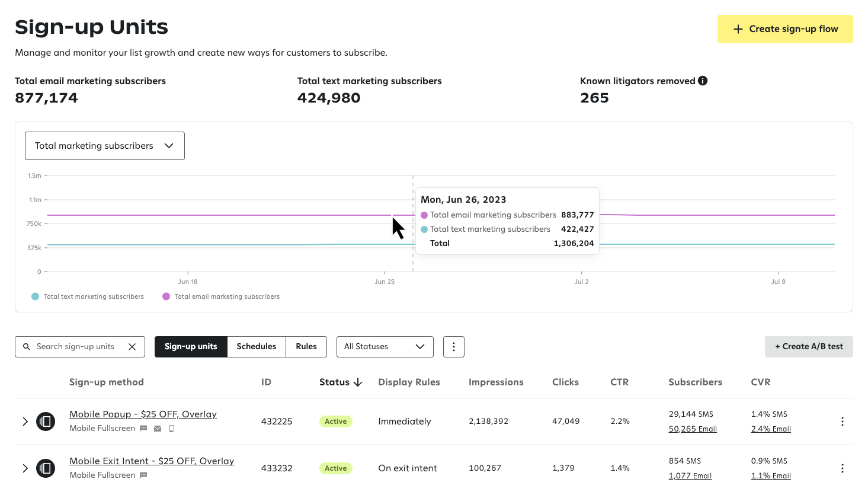Open the All Statuses filter dropdown
Viewport: 868px width, 495px height.
click(x=385, y=347)
